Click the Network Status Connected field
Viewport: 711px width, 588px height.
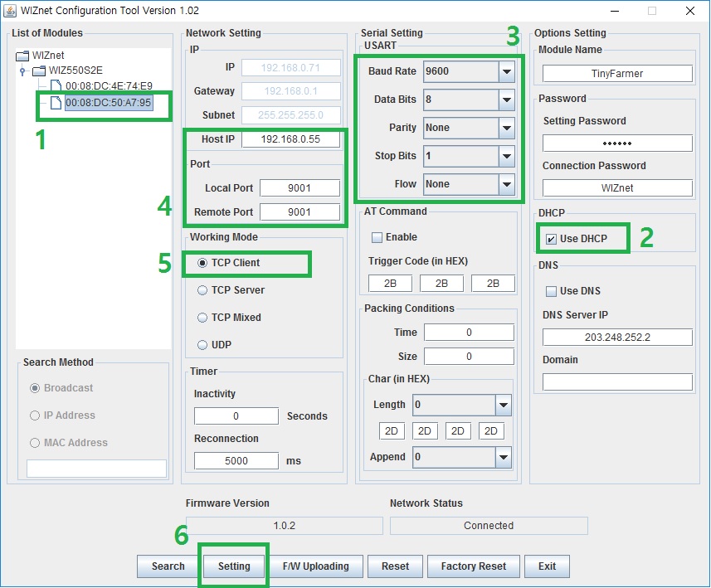tap(489, 526)
